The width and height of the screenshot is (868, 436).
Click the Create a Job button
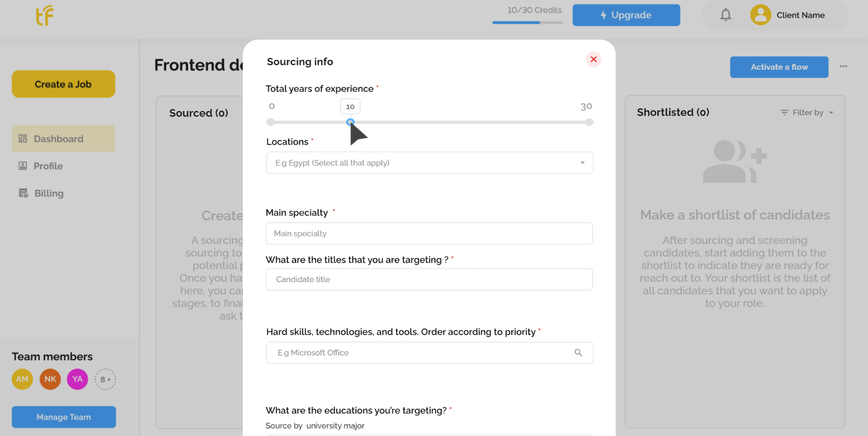pos(63,84)
